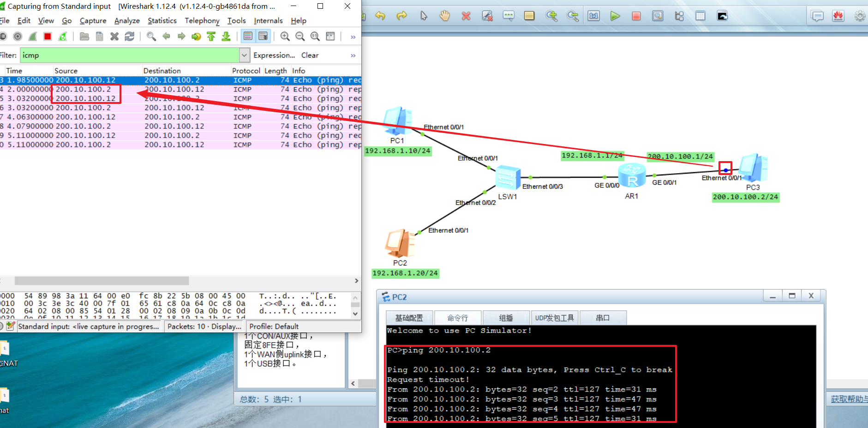Click the delete connections tool in eNSP
This screenshot has height=428, width=868.
(487, 16)
